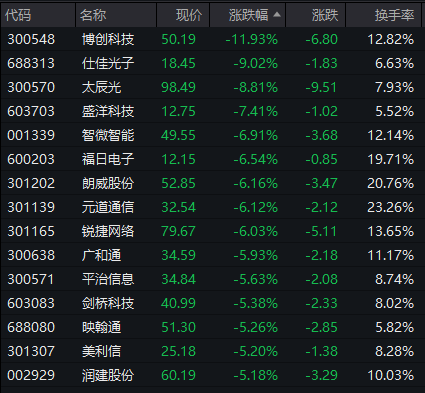Click the -5.38% change cell
Image resolution: width=425 pixels, height=393 pixels.
256,303
